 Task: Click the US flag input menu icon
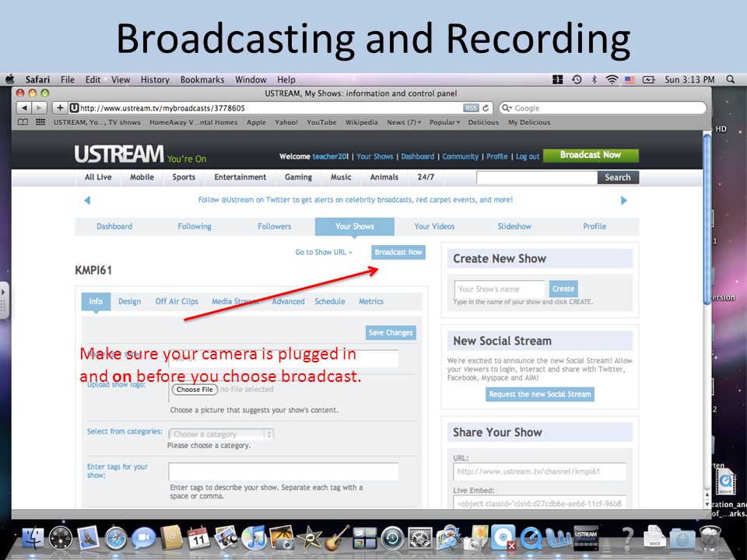coord(630,80)
